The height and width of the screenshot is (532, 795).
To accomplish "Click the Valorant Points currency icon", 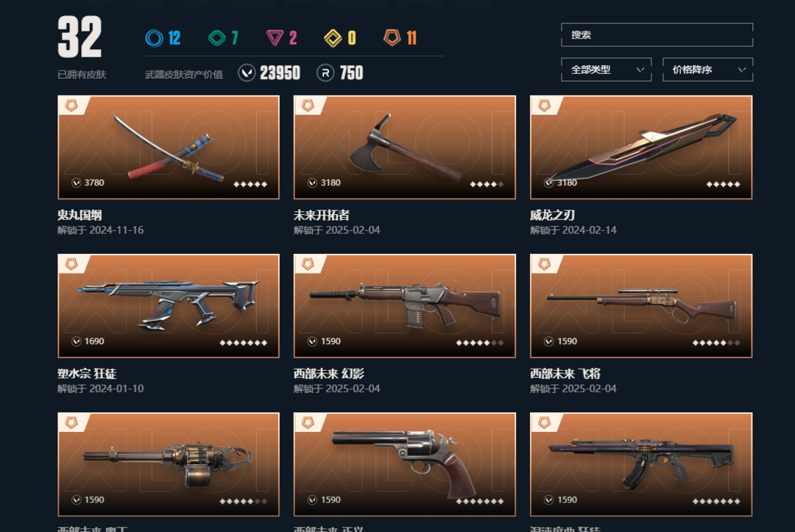I will 247,73.
